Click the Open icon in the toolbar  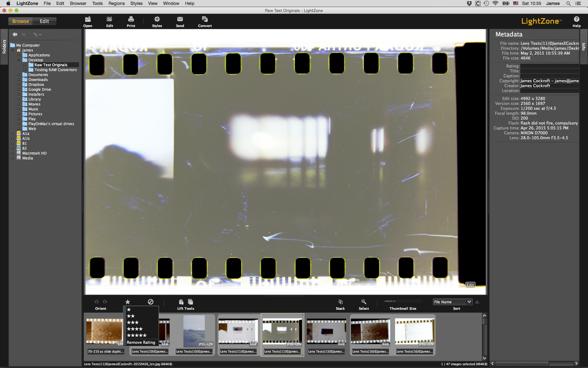pos(88,21)
